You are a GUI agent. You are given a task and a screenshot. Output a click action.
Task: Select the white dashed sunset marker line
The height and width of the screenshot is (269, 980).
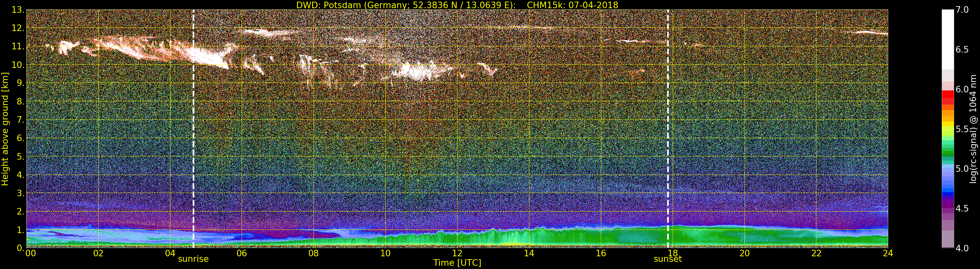click(x=668, y=129)
